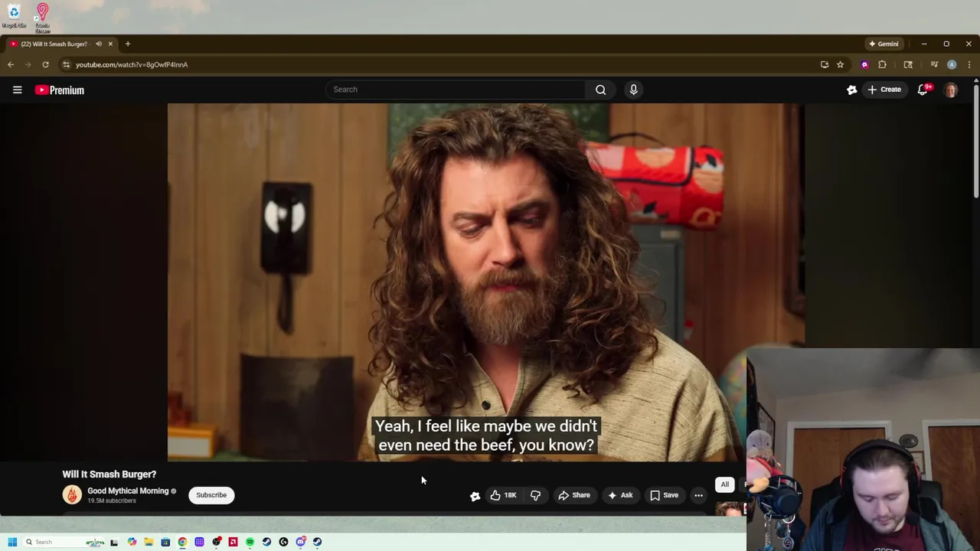Click purple extension icon in toolbar
Viewport: 980px width, 551px height.
coord(864,64)
